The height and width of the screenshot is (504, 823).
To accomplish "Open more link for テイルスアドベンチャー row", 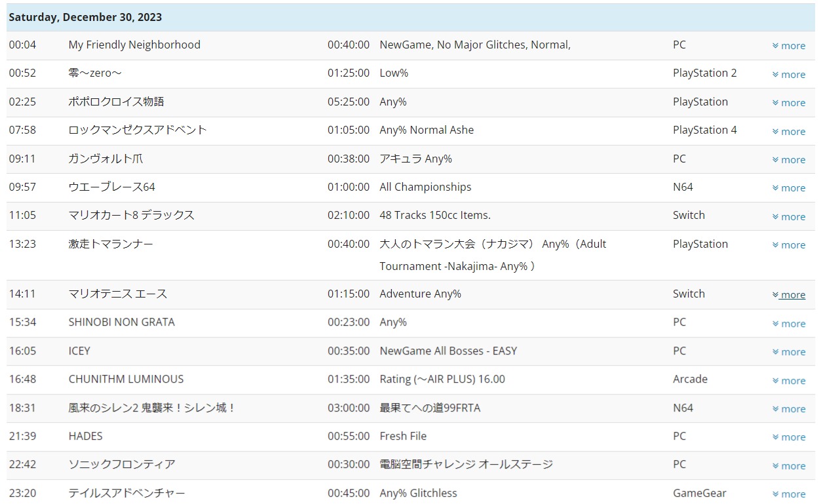I will [789, 494].
